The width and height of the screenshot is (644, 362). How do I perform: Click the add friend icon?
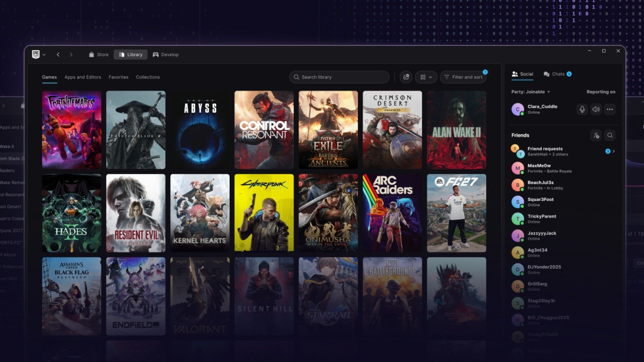tap(596, 135)
